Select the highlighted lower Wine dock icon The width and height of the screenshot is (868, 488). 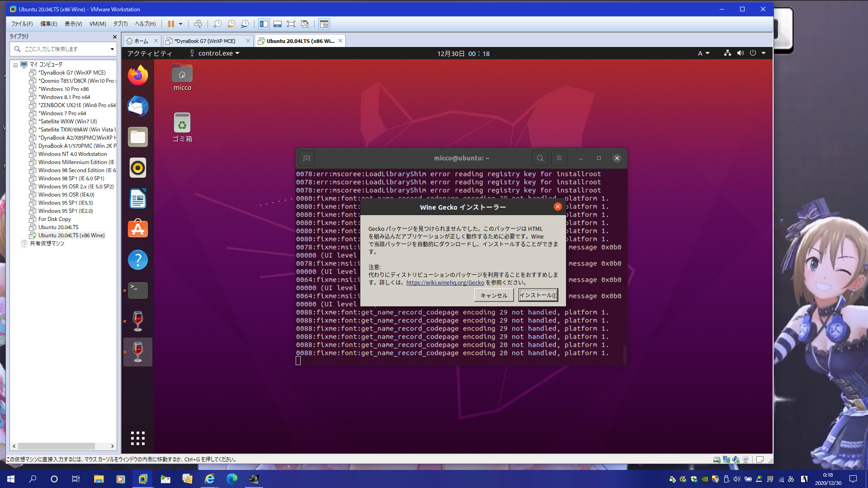[x=138, y=352]
